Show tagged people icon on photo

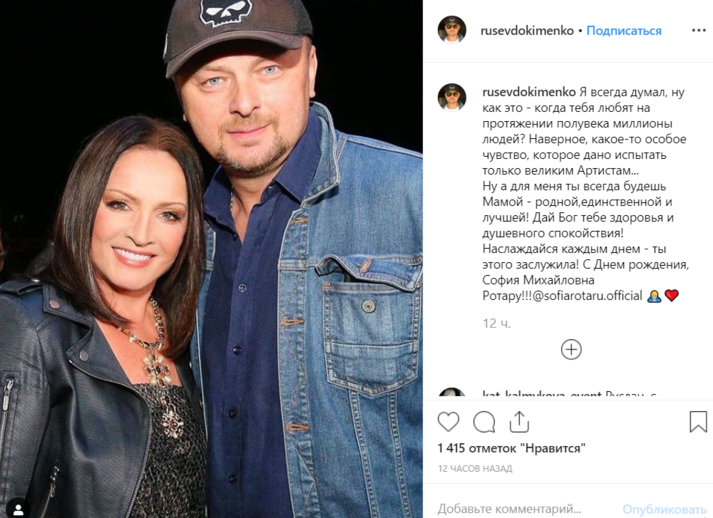[18, 508]
